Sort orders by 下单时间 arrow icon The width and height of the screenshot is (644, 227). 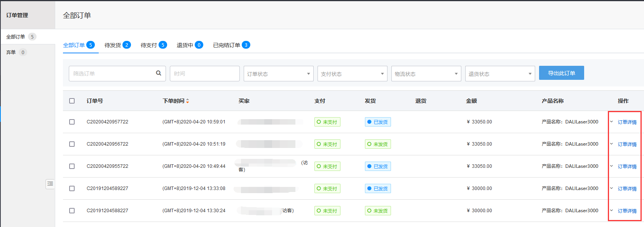187,101
